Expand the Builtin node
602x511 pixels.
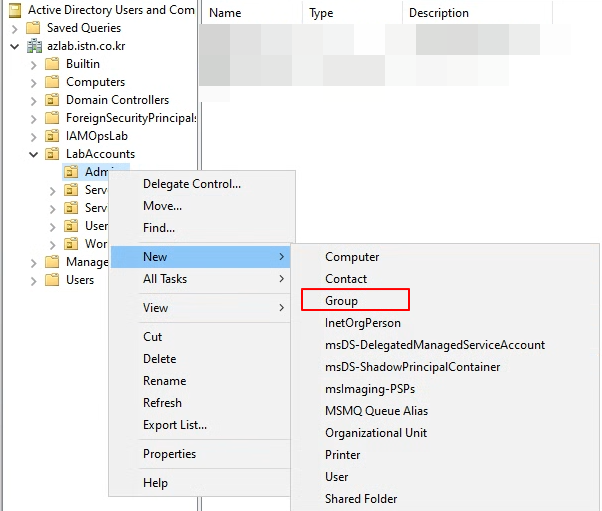33,65
